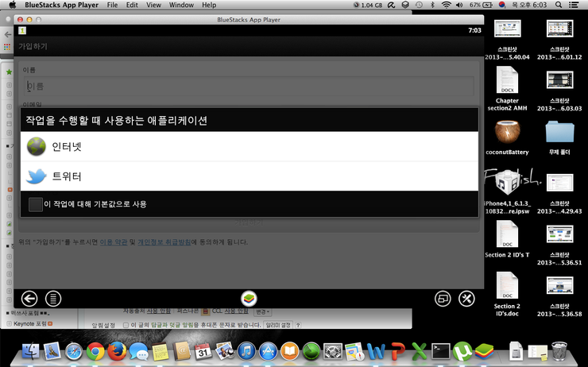Select Section 2 ID's.doc file on desktop
Screen dimensions: 588x367
tap(507, 285)
